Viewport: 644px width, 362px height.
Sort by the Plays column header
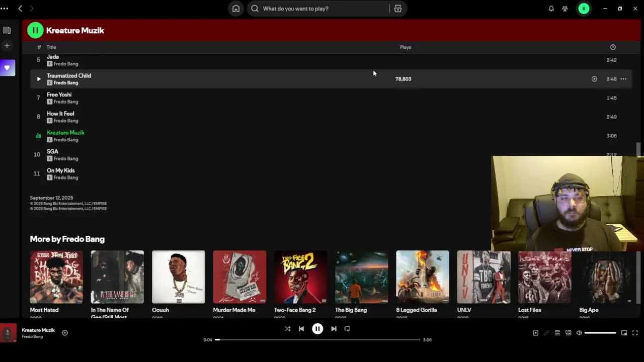pyautogui.click(x=406, y=47)
